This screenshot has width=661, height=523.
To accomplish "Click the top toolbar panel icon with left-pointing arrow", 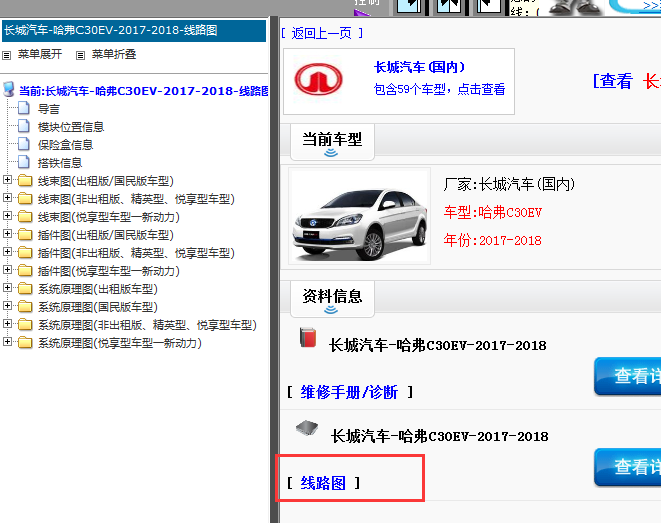I will [488, 6].
